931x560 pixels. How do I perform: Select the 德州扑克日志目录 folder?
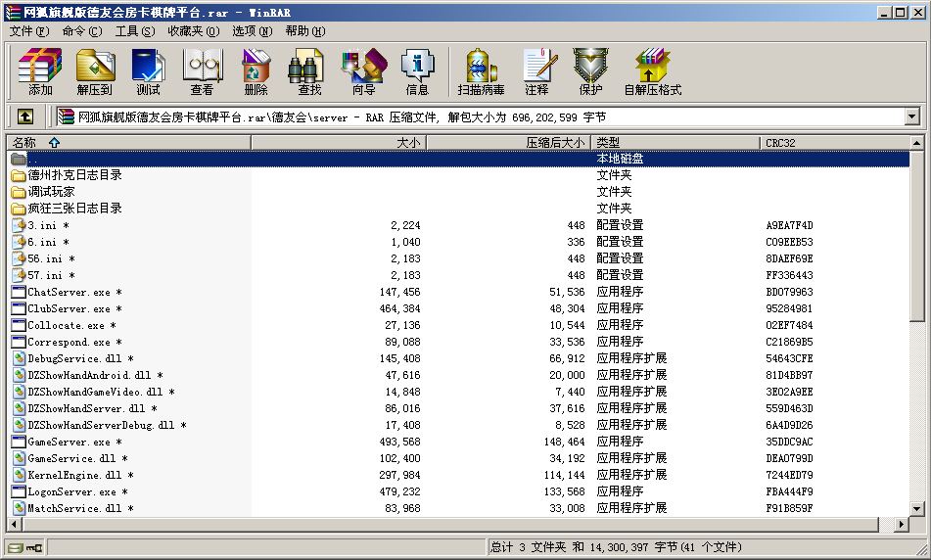tap(74, 175)
